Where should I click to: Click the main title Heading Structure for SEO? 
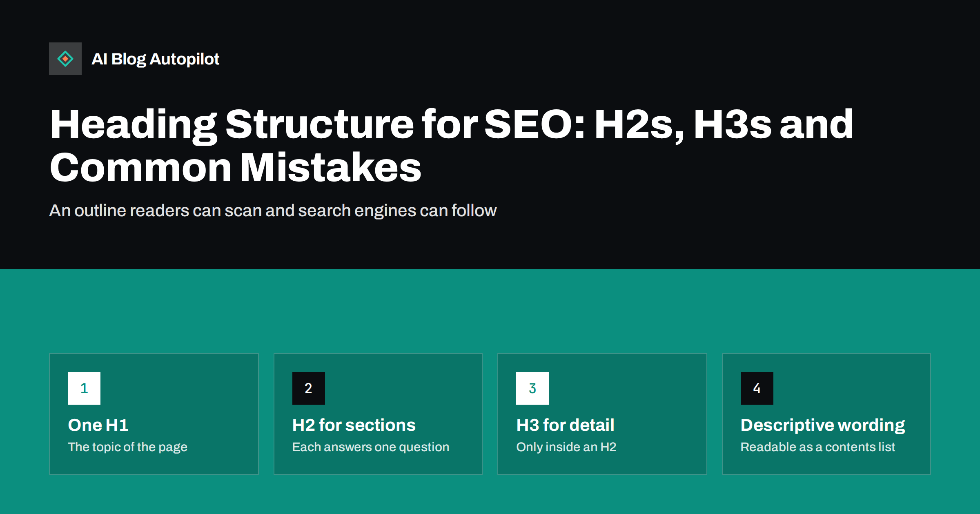[x=451, y=145]
